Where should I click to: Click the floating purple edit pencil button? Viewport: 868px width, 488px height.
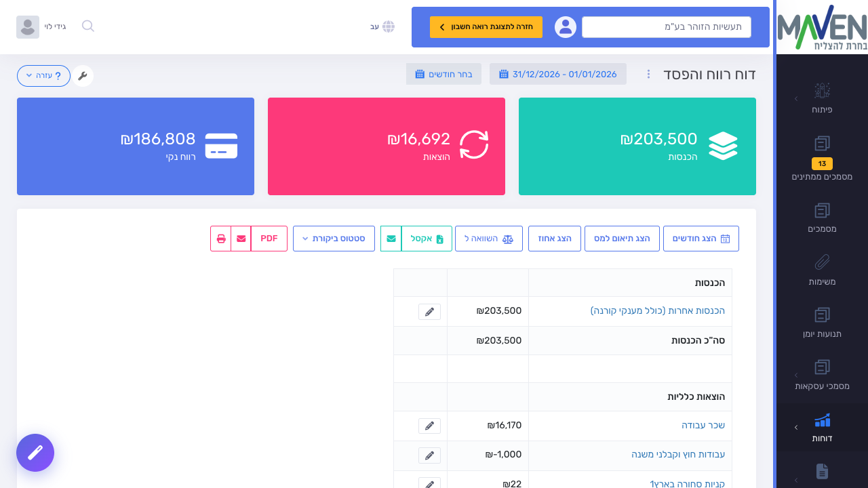pos(35,453)
